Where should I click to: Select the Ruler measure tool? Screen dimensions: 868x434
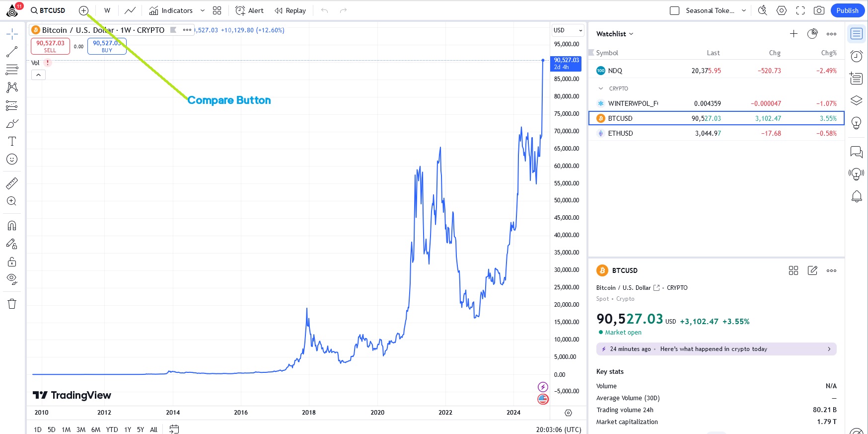click(x=12, y=183)
